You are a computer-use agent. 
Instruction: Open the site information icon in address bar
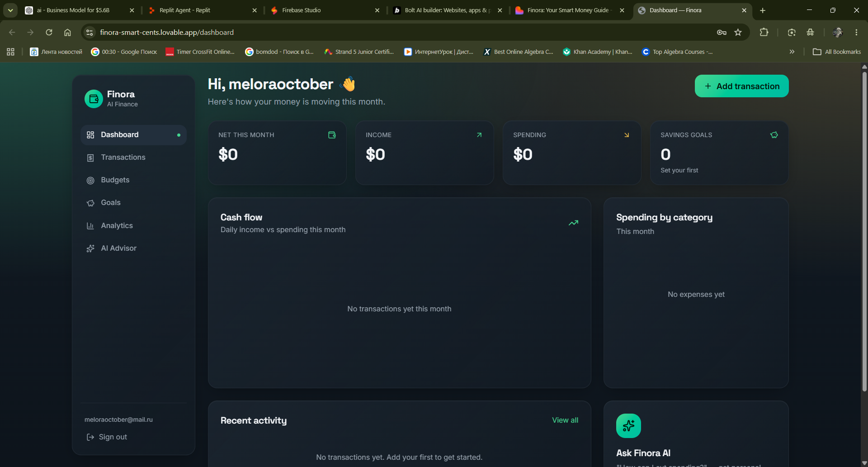click(90, 32)
